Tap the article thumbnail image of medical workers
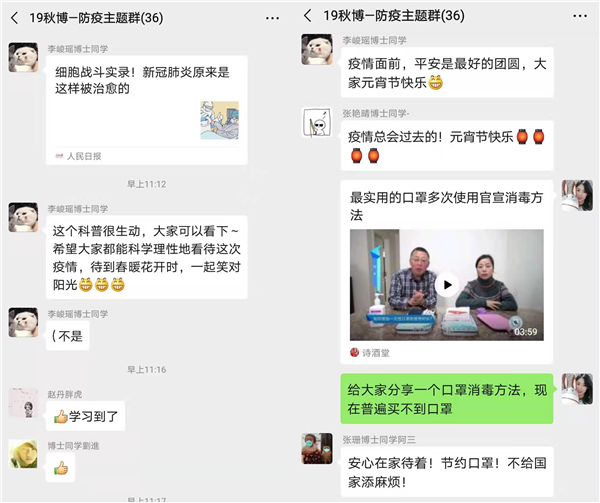This screenshot has width=600, height=503. tap(219, 120)
